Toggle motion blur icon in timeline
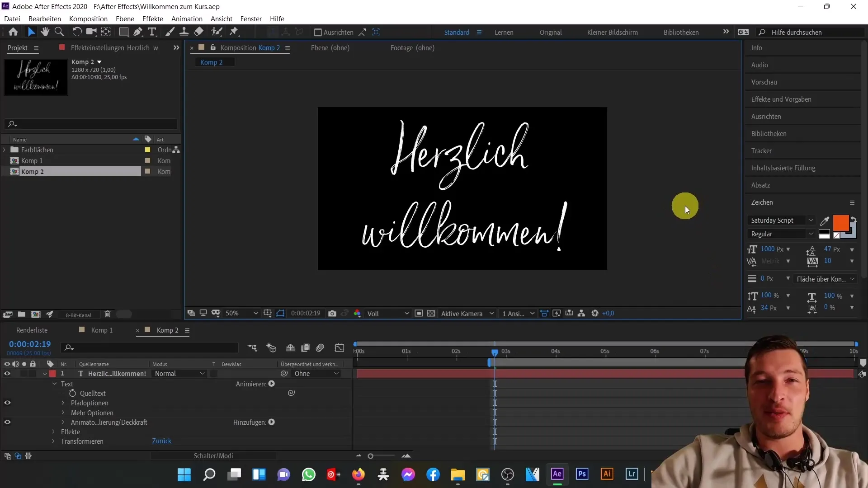 tap(320, 347)
